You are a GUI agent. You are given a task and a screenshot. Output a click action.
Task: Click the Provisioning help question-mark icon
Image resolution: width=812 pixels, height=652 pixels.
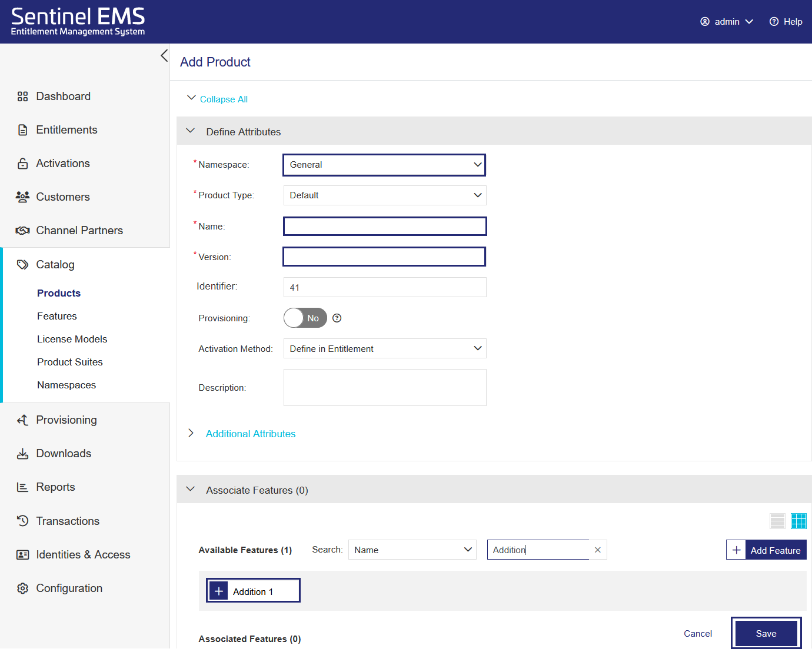point(337,318)
